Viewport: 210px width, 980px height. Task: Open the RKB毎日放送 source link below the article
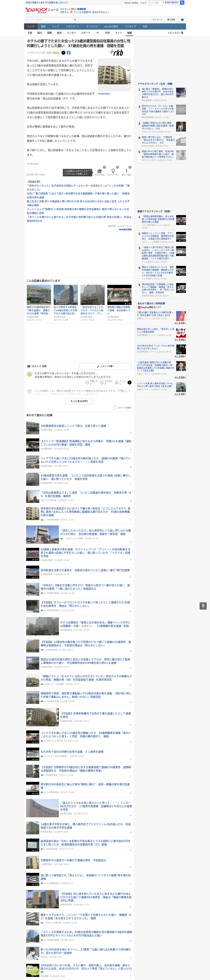coord(125,229)
